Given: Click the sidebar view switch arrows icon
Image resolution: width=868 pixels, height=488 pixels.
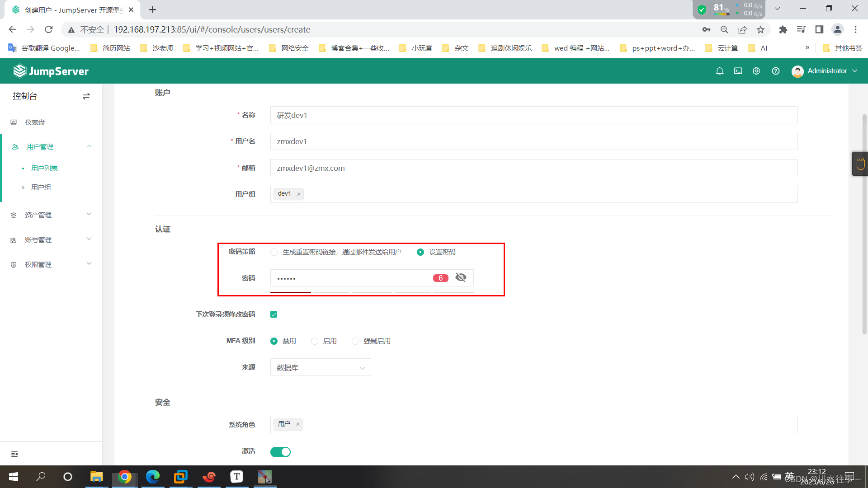Looking at the screenshot, I should [86, 96].
